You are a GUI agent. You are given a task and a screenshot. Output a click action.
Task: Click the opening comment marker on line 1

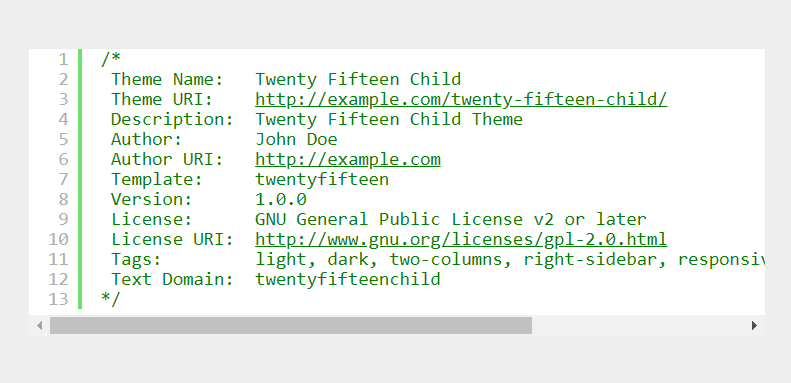[110, 59]
